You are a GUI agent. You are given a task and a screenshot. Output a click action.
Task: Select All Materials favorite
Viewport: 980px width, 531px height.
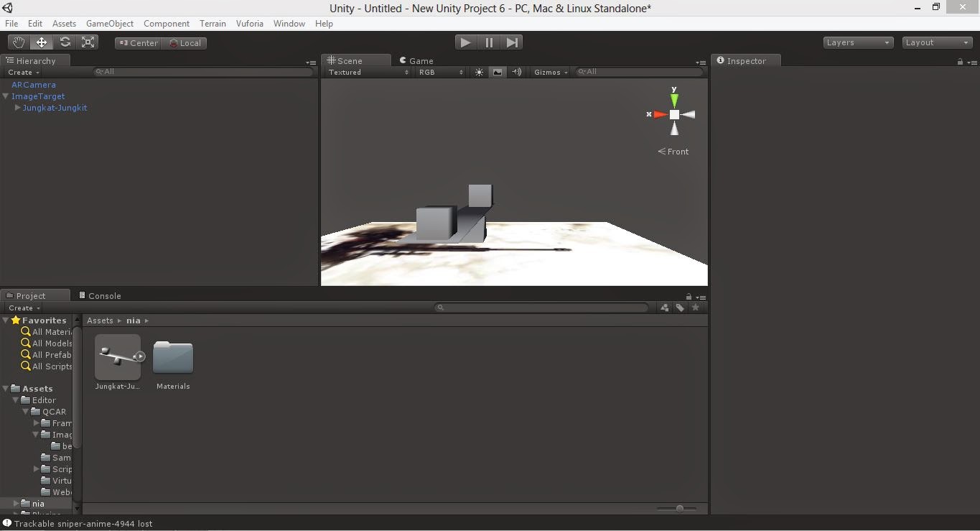47,332
